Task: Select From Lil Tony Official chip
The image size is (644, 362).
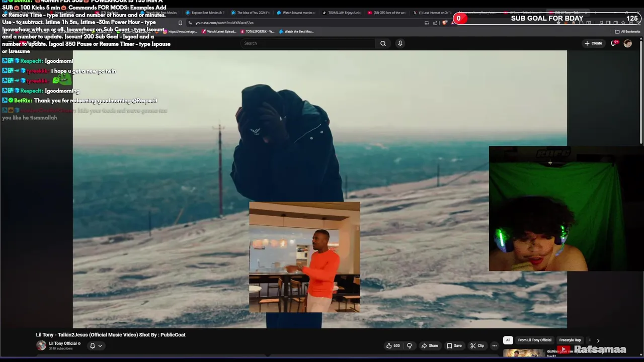Action: [535, 340]
